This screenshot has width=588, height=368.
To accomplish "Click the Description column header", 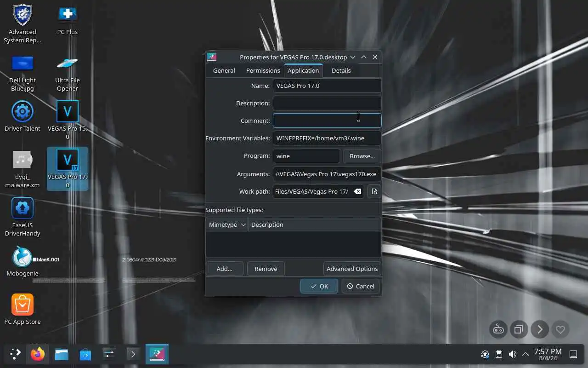I will click(314, 224).
